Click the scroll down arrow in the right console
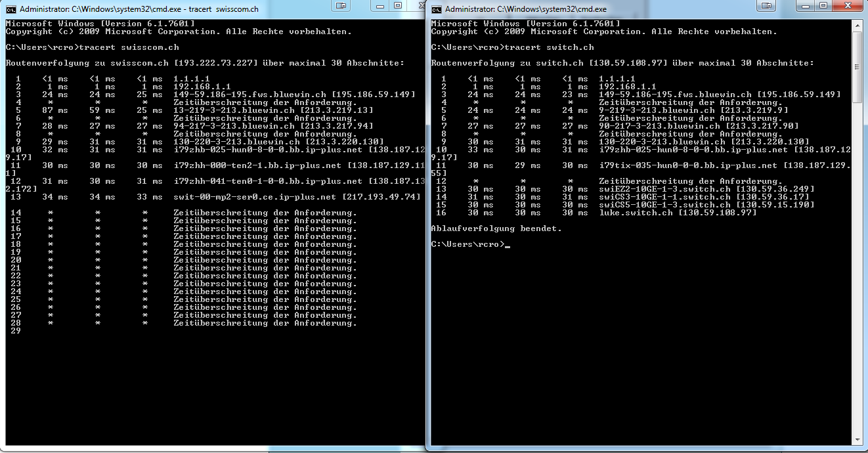868x453 pixels. (x=857, y=439)
